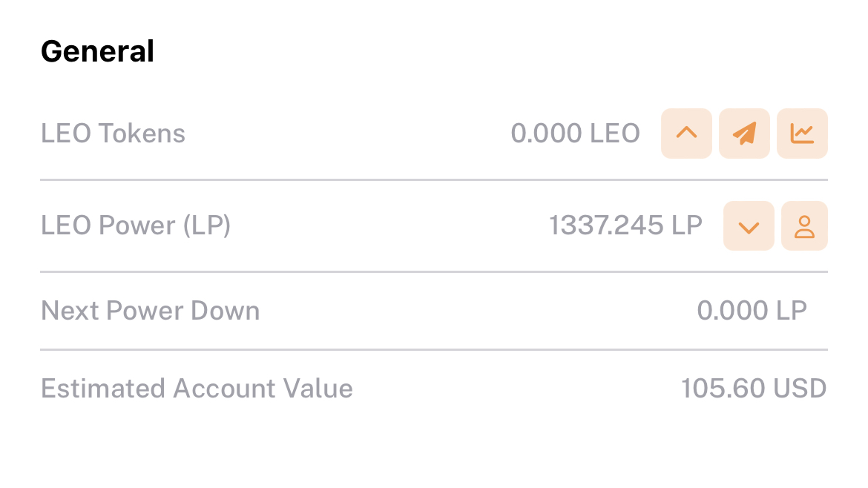Click the power up arrow icon
Screen dimensions: 868x488
[x=686, y=133]
